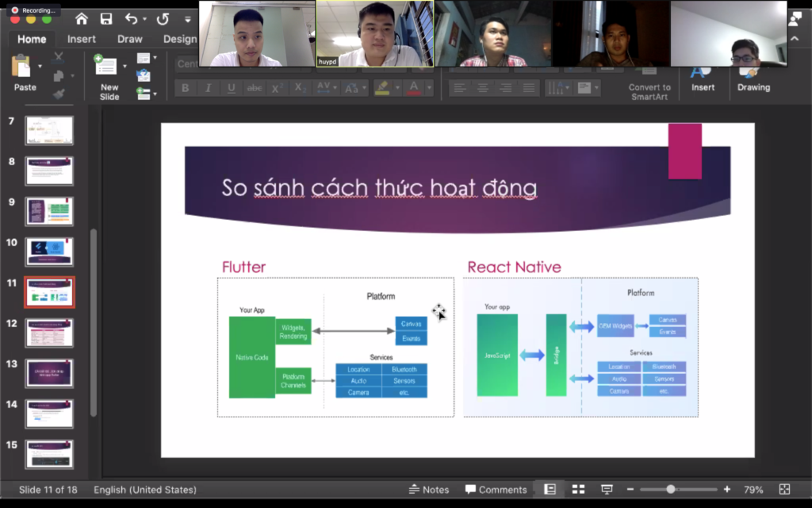812x508 pixels.
Task: Toggle the Notes pane
Action: click(x=429, y=490)
